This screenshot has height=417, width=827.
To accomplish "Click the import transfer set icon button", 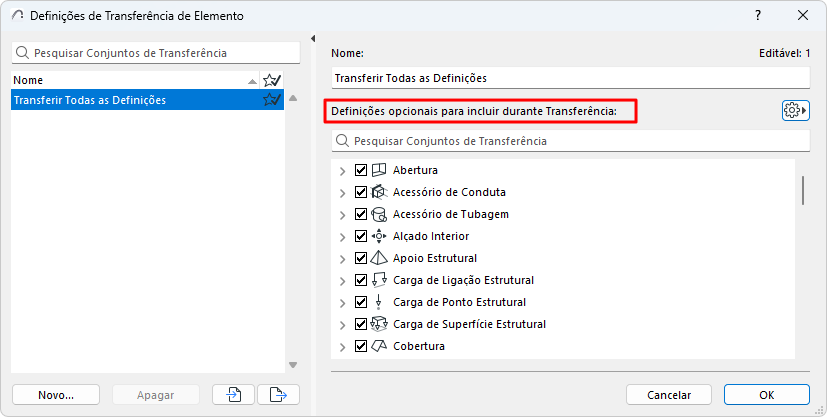I will point(234,395).
